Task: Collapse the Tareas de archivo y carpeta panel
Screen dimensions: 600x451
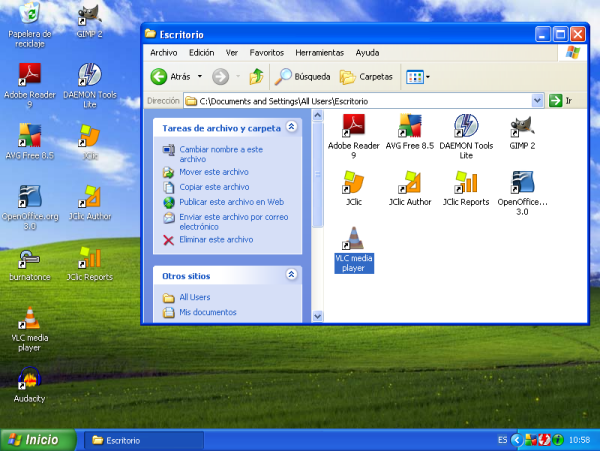Action: click(x=291, y=128)
